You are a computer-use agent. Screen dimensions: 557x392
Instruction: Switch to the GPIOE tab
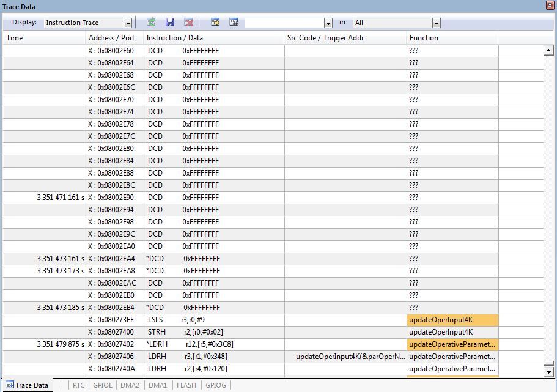pos(103,385)
